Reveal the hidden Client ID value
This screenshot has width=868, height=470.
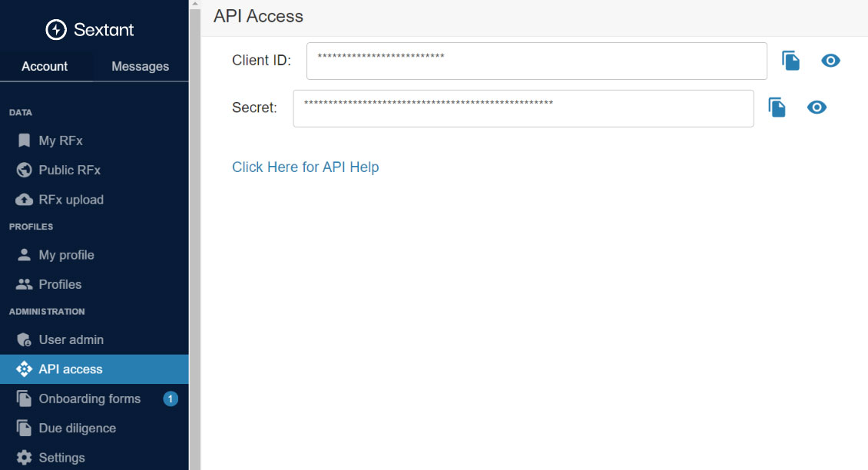pos(830,61)
